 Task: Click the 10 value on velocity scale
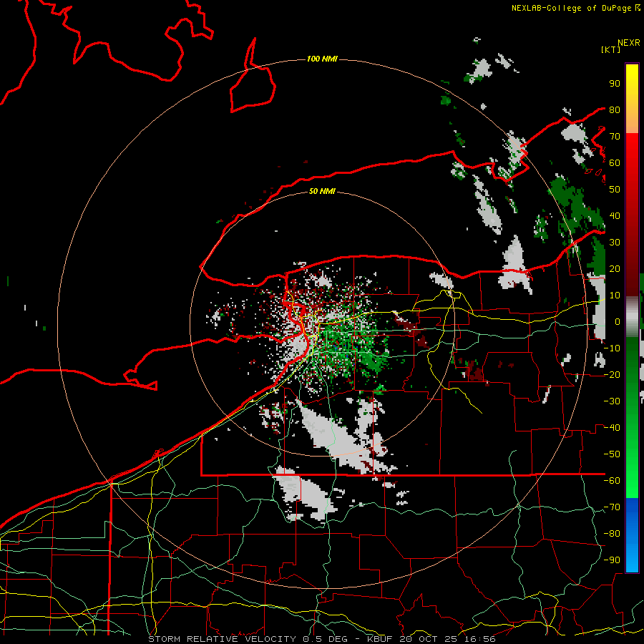[x=615, y=295]
